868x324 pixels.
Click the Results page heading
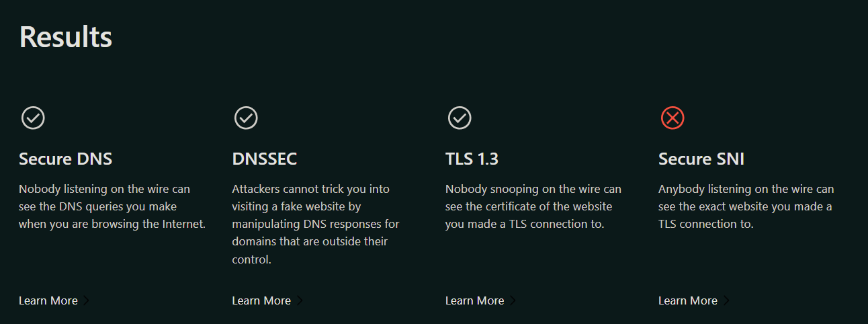[x=66, y=36]
